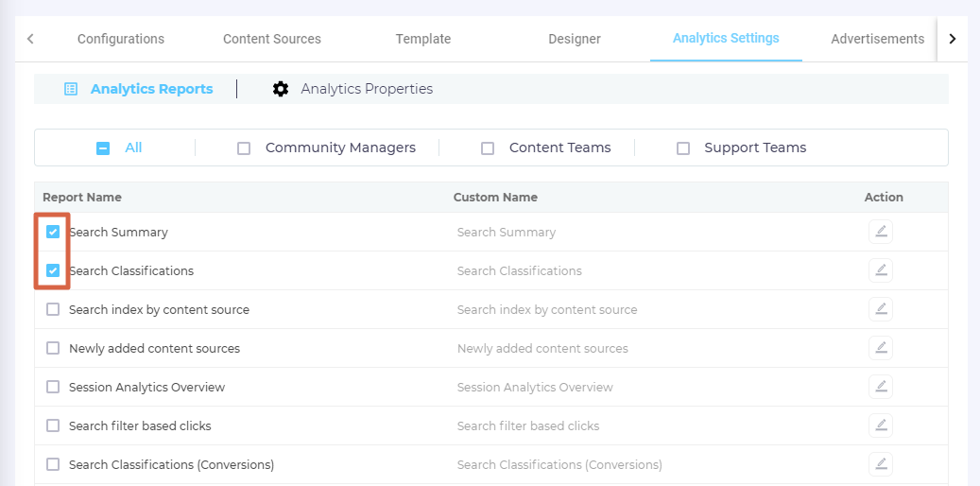Screen dimensions: 980x486
Task: Click the edit pencil for Search Classifications
Action: 880,270
